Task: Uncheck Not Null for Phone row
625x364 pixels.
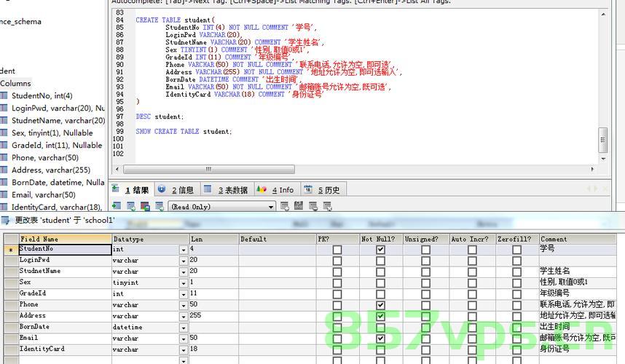Action: click(381, 306)
